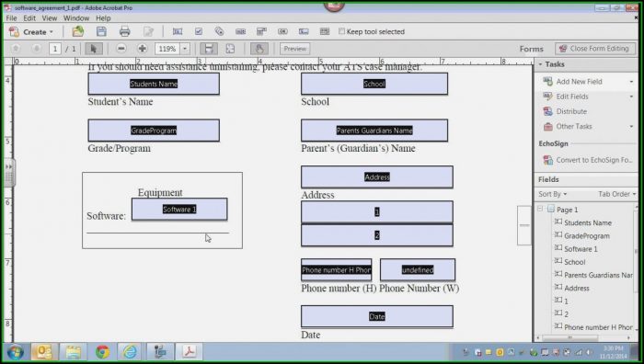Screen dimensions: 644x364
Task: Expand Add New Field options arrow
Action: (x=631, y=82)
